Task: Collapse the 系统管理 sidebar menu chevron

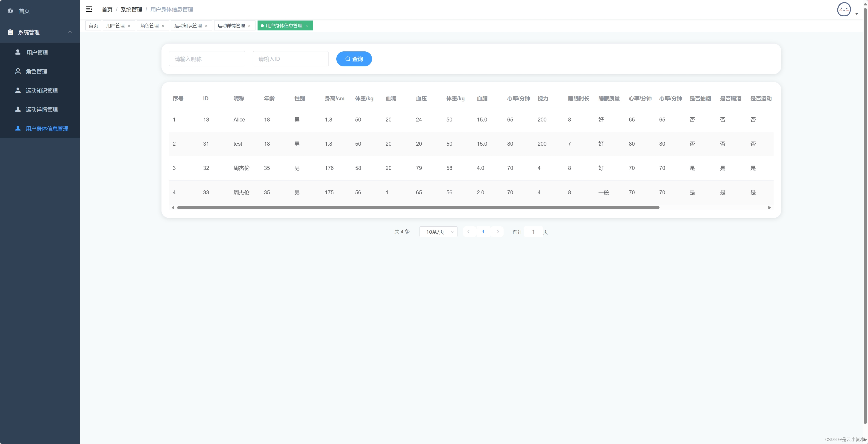Action: coord(70,32)
